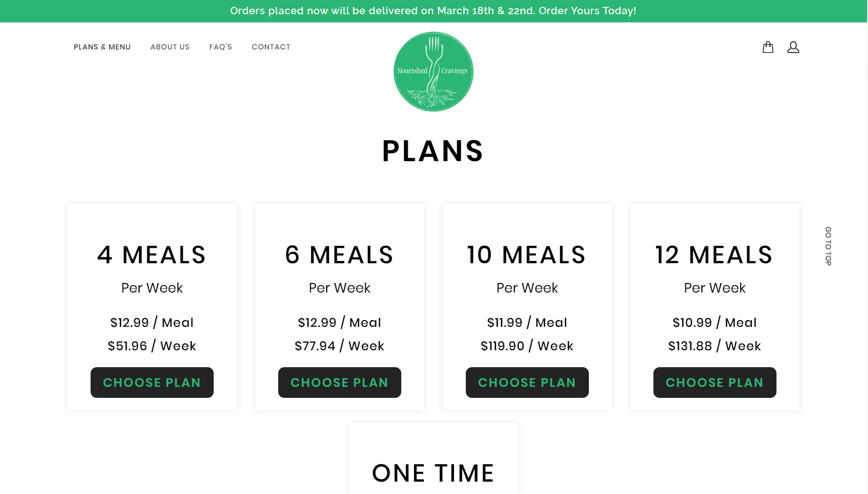Click the user account icon
Viewport: 868px width, 494px height.
[793, 47]
